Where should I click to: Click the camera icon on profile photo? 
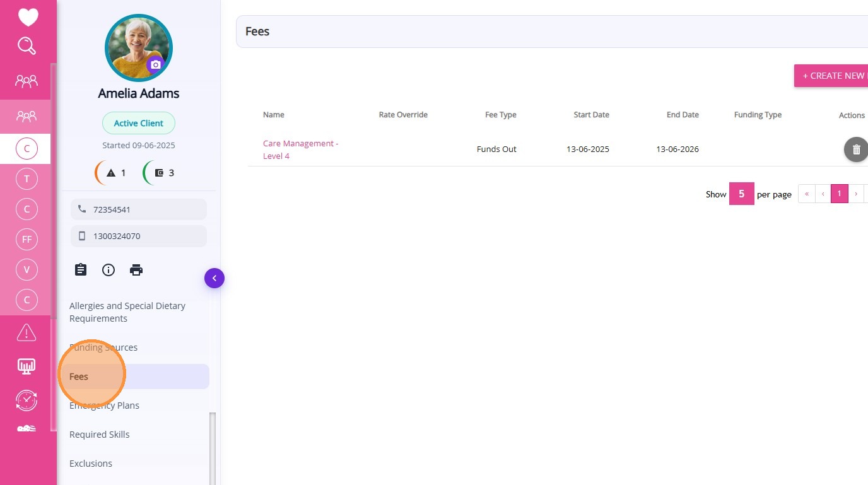coord(155,64)
